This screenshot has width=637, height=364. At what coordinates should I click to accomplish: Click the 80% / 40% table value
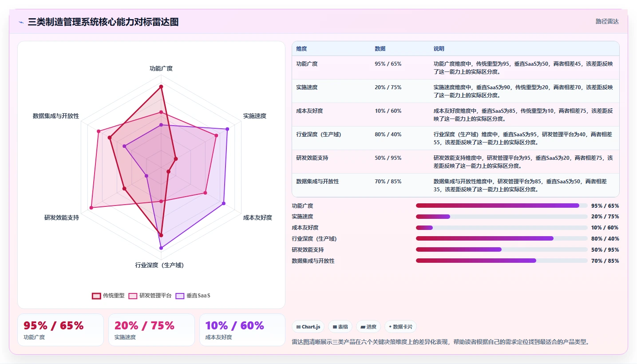pos(388,135)
